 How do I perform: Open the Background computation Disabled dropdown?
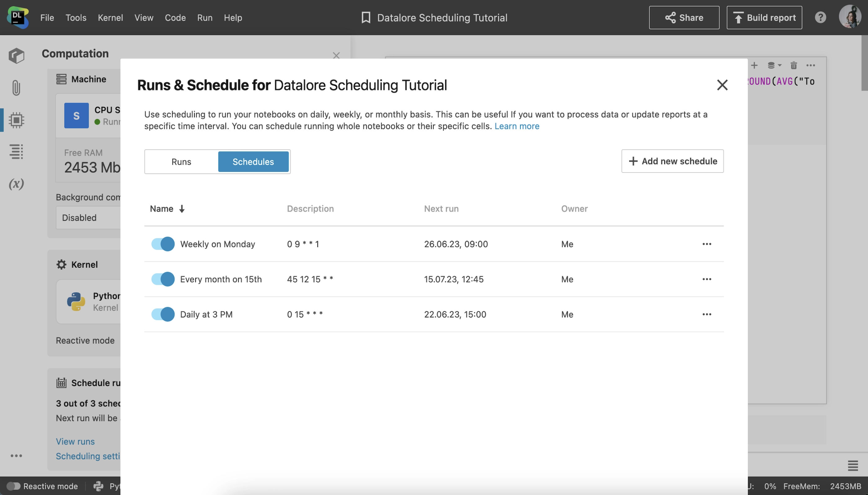point(88,217)
